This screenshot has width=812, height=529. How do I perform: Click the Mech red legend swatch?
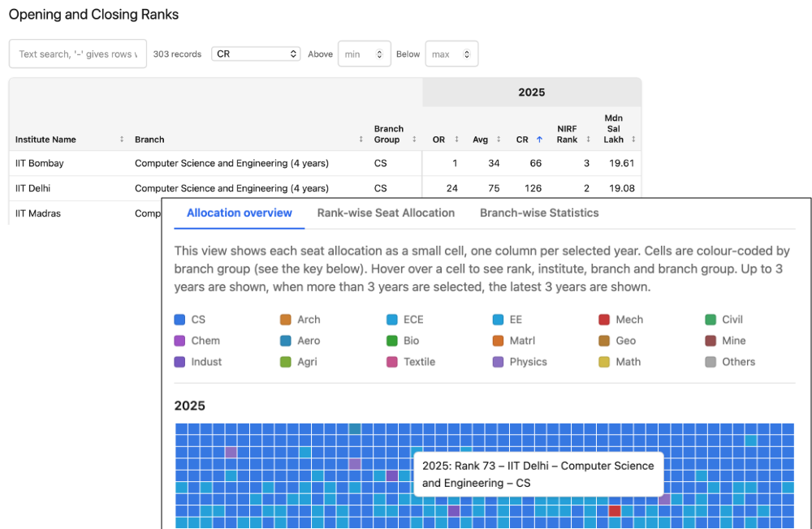point(604,320)
